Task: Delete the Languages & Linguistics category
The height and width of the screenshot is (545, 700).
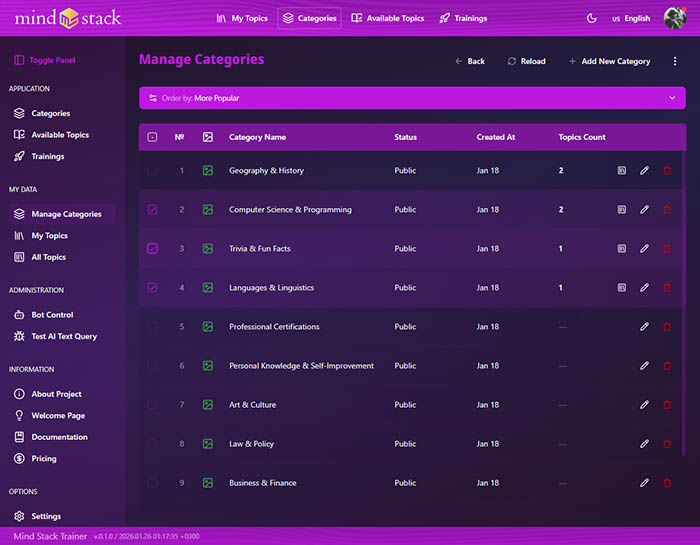Action: click(667, 287)
